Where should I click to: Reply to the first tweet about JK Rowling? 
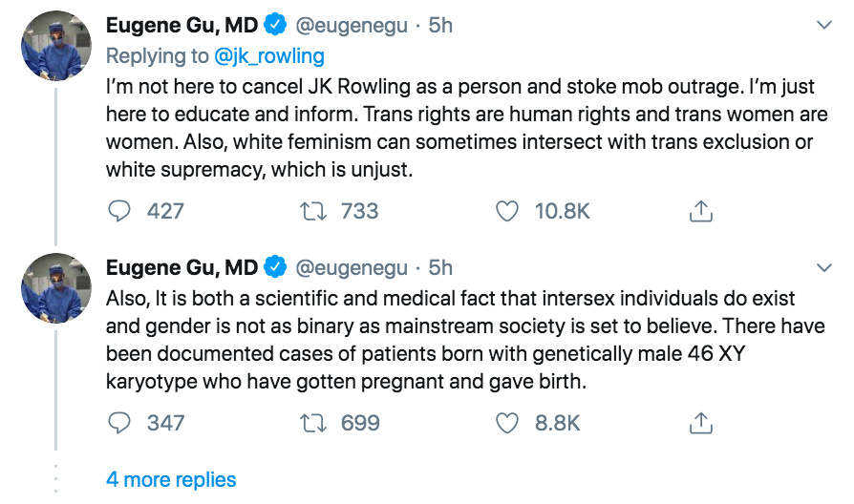click(118, 211)
